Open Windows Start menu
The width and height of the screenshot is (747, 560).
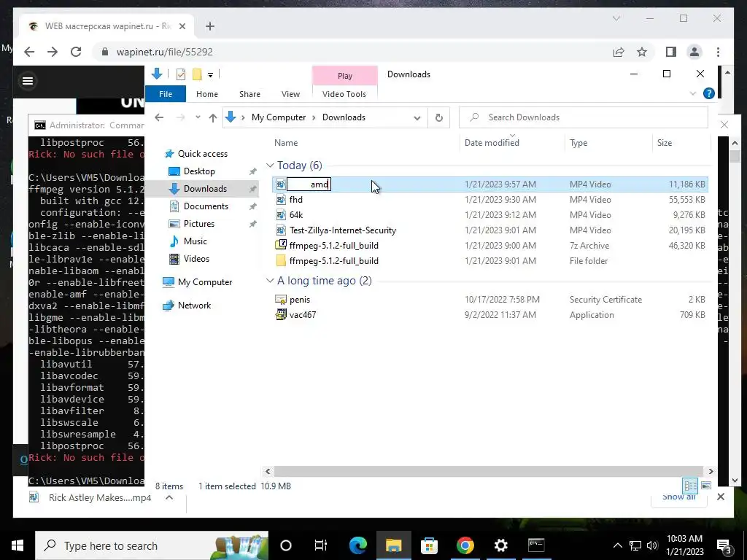coord(18,545)
